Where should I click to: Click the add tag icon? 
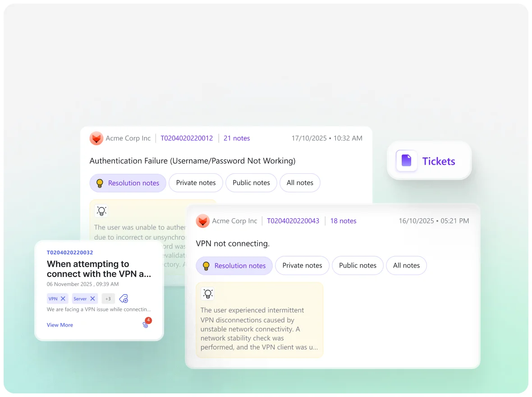[124, 299]
